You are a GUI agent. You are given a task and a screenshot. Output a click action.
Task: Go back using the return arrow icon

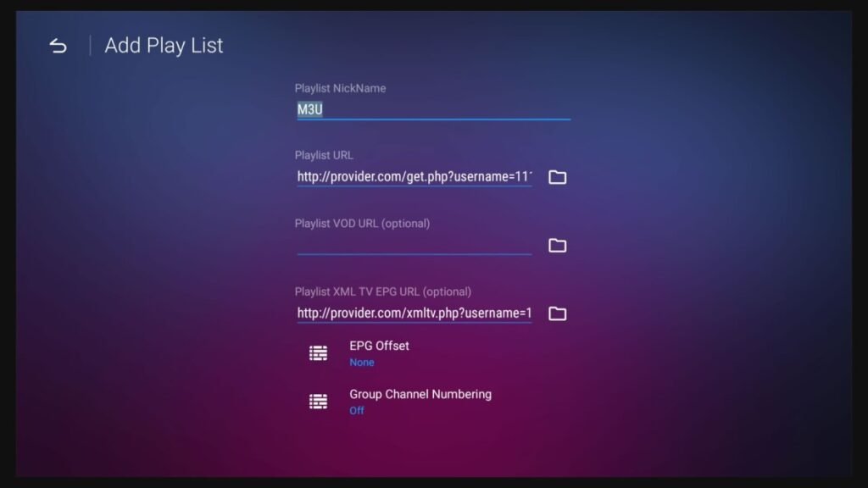point(58,46)
